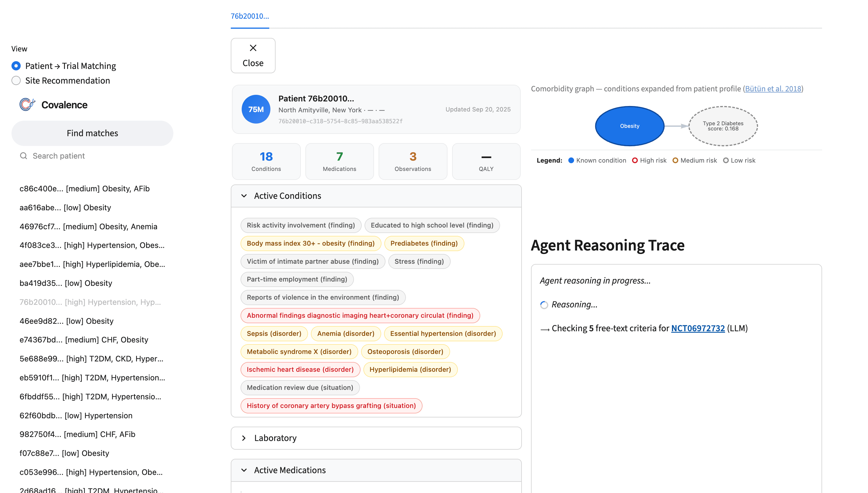Click the Sepsis (disorder) chip
This screenshot has height=493, width=868.
274,334
